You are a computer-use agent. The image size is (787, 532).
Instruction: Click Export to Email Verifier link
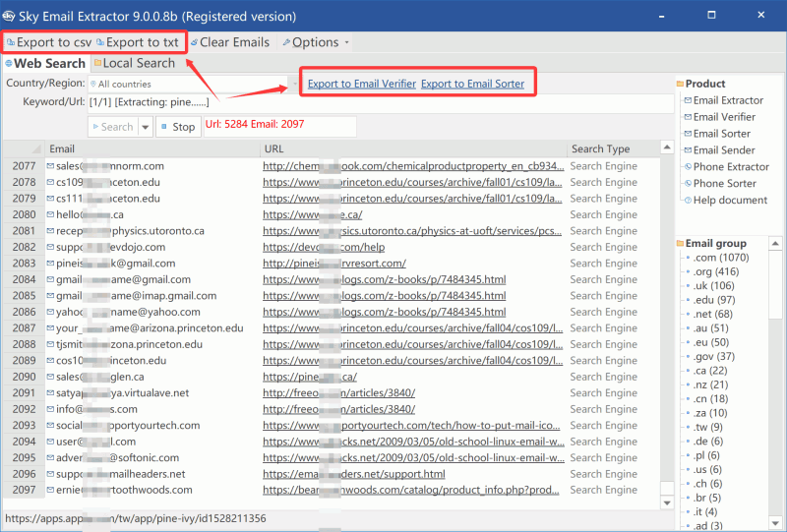coord(362,84)
